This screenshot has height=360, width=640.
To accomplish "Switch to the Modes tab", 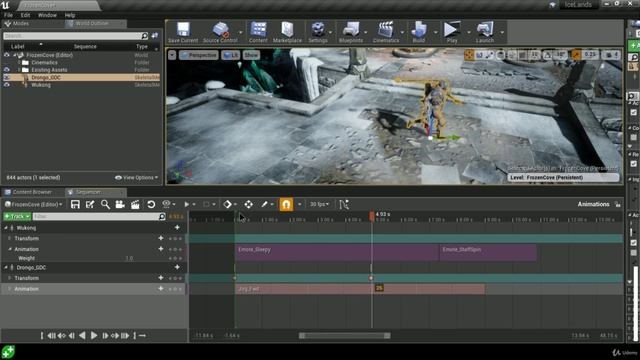I will point(20,24).
